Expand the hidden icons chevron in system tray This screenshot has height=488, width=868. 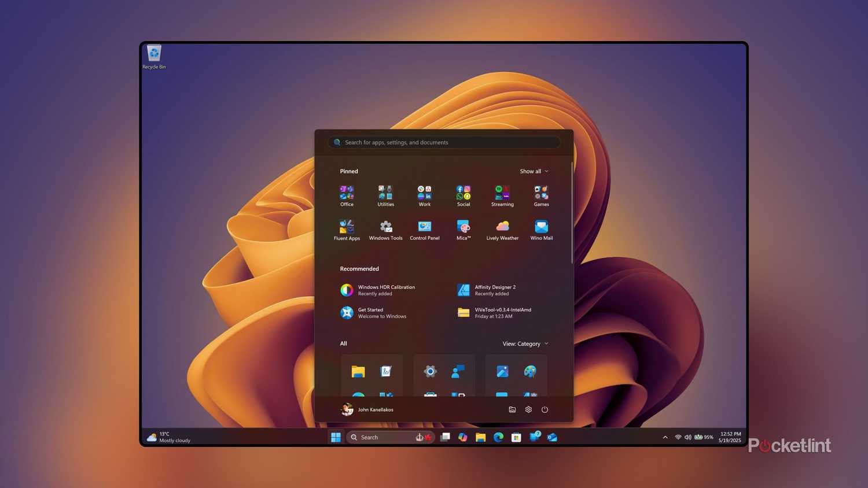click(x=664, y=437)
